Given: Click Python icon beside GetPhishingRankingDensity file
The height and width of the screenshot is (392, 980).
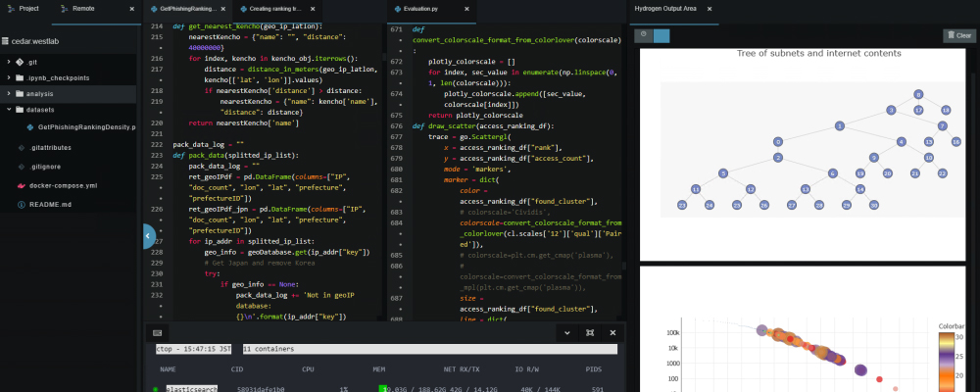Looking at the screenshot, I should coord(31,127).
